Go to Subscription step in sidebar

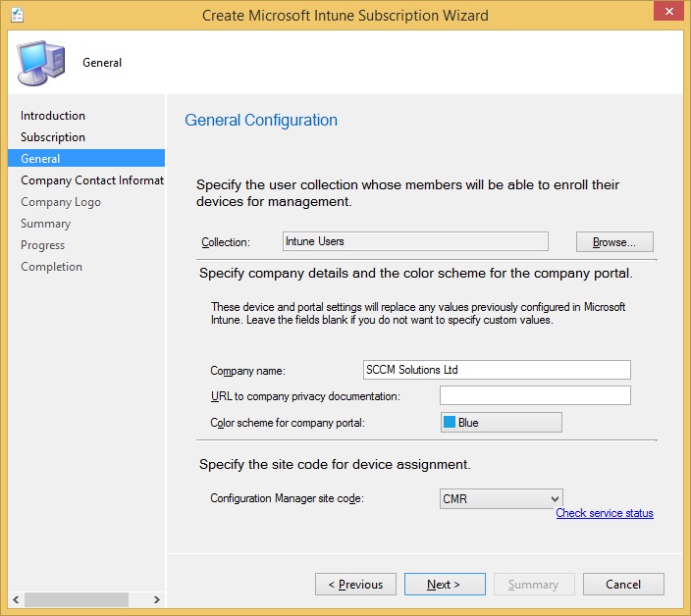pyautogui.click(x=53, y=137)
